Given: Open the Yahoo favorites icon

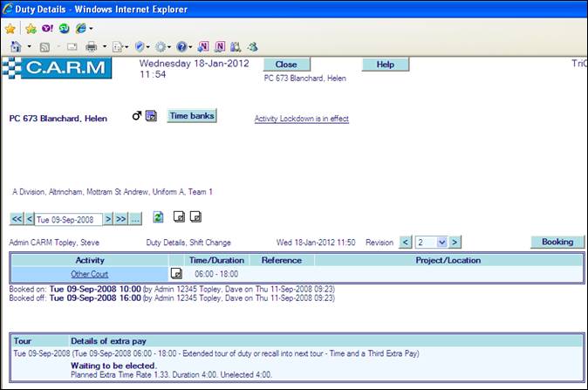Looking at the screenshot, I should pyautogui.click(x=47, y=28).
